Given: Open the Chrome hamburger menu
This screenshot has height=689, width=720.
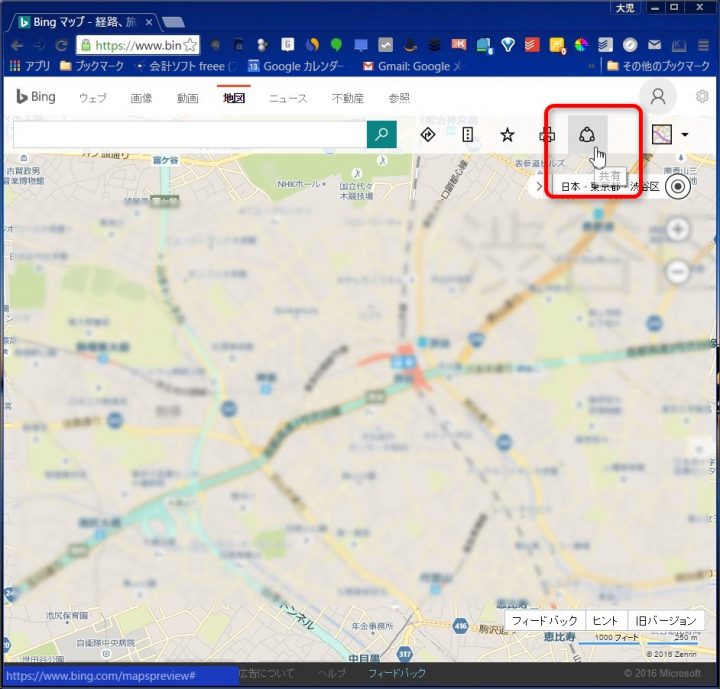Looking at the screenshot, I should tap(703, 45).
